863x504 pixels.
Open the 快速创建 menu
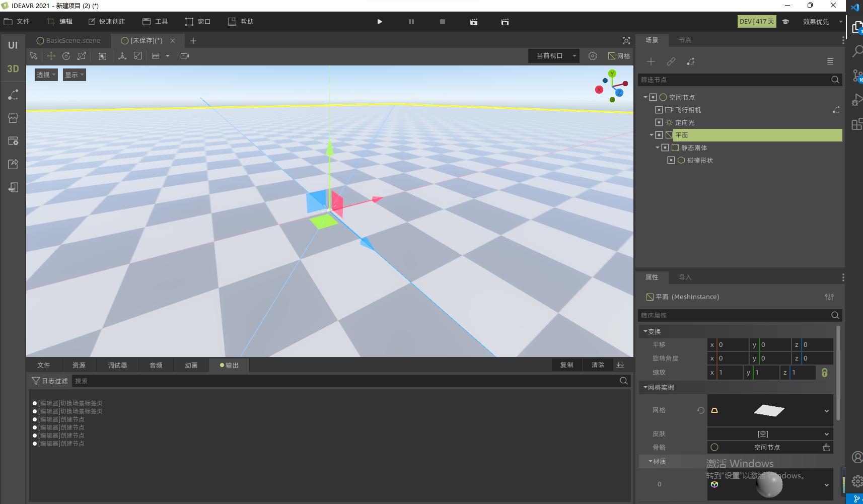pyautogui.click(x=107, y=22)
